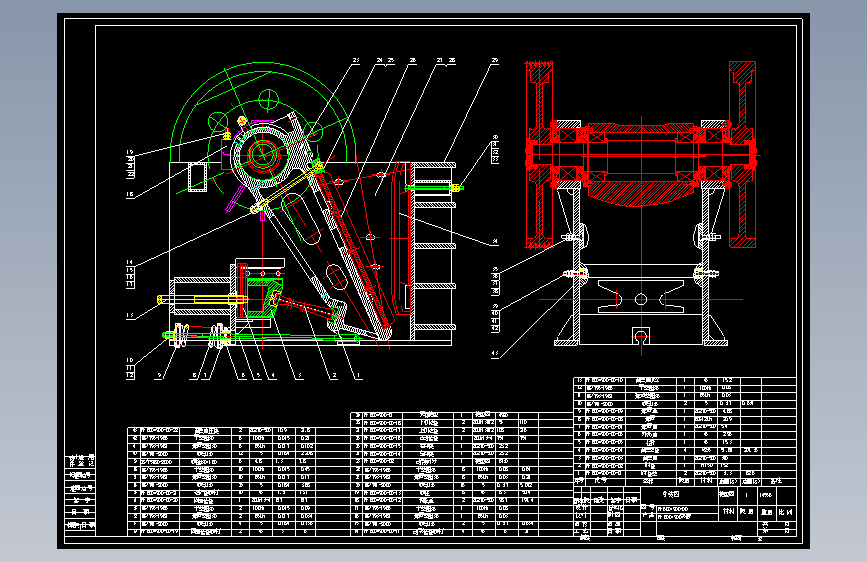Click the red toggle plate strut
The height and width of the screenshot is (562, 867).
305,306
